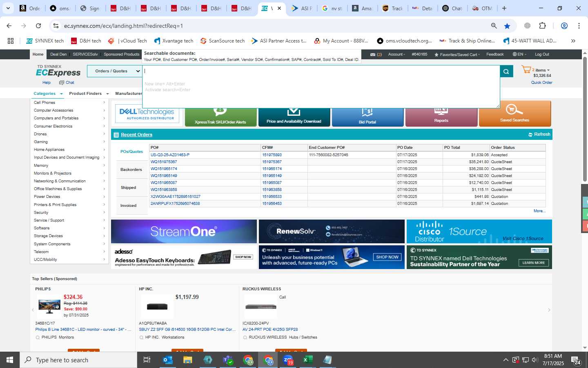This screenshot has height=368, width=588.
Task: Open the SERVICESolv menu item
Action: pos(85,54)
